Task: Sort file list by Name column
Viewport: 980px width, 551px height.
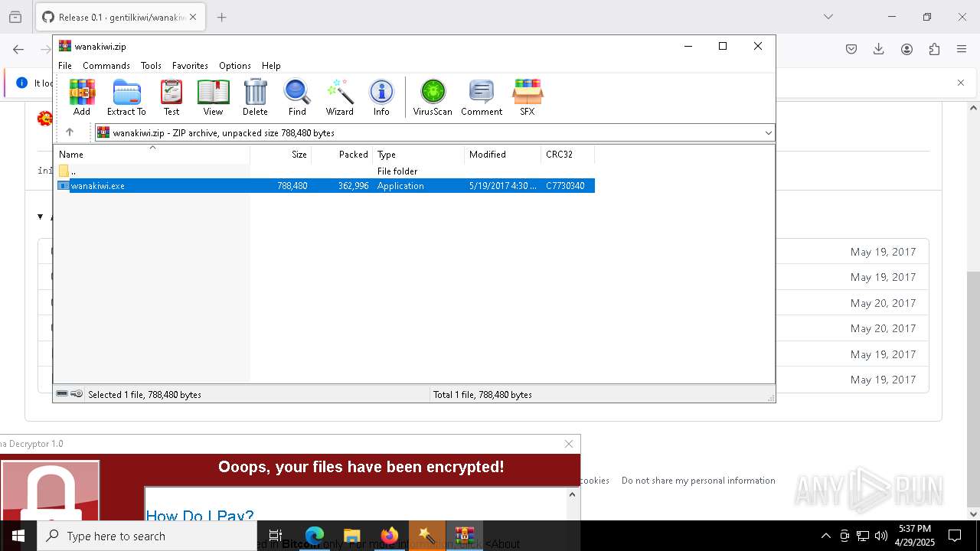Action: coord(152,154)
